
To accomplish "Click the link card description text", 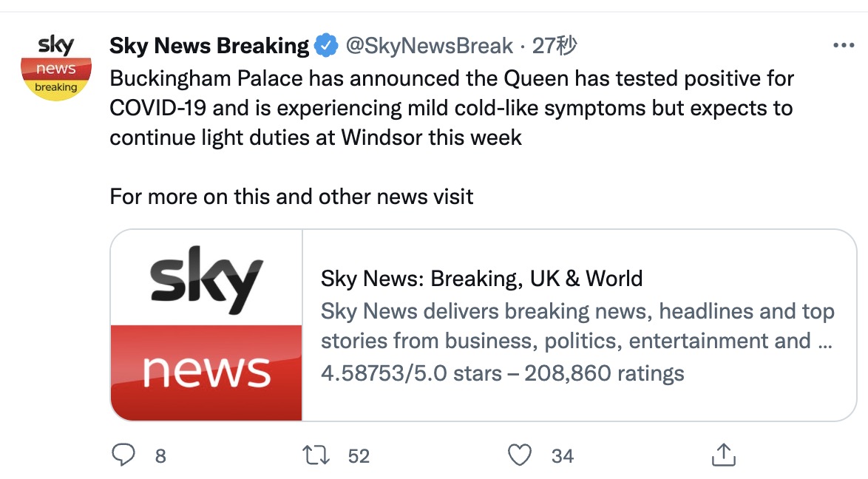I will pyautogui.click(x=577, y=326).
